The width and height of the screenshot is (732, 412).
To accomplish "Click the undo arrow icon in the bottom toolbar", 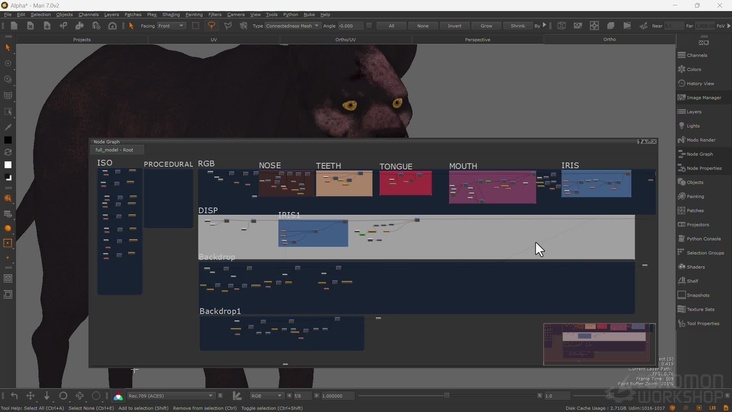I will pyautogui.click(x=14, y=396).
